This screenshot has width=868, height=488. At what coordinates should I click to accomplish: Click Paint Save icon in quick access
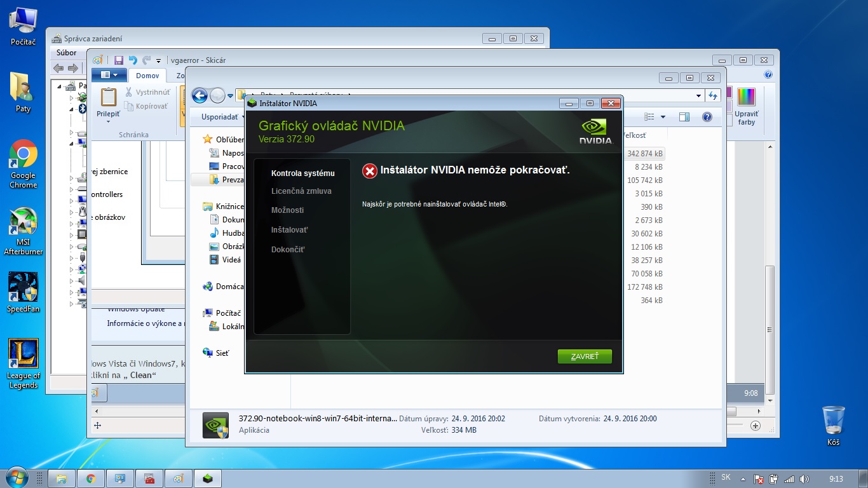coord(118,60)
